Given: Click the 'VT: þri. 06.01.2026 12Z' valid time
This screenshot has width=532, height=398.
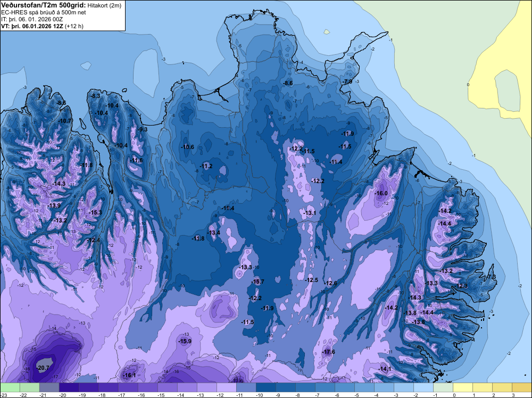Looking at the screenshot, I should (x=32, y=26).
